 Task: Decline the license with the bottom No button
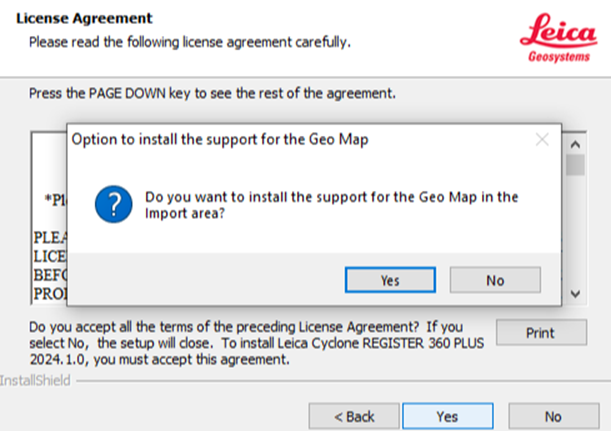553,416
